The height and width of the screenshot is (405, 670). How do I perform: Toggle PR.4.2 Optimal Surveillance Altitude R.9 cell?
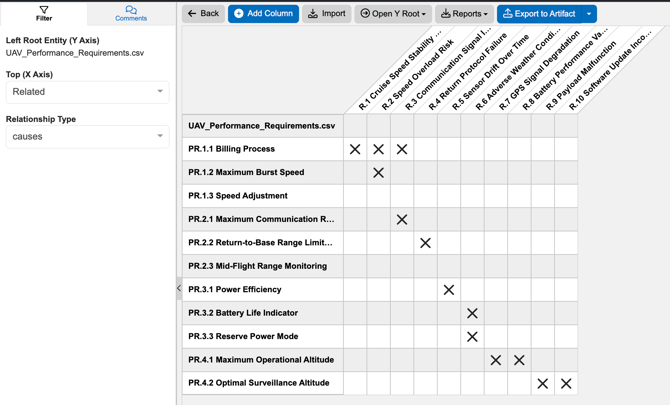[x=543, y=384]
